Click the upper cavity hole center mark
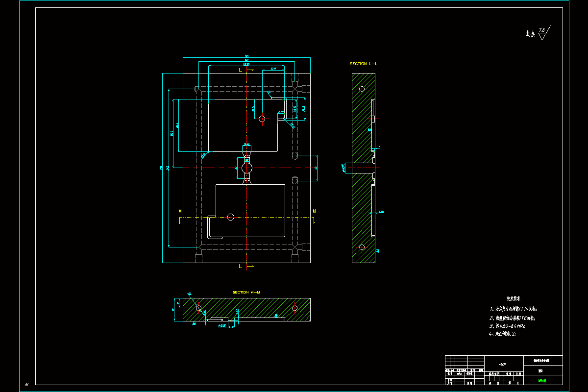 (262, 119)
